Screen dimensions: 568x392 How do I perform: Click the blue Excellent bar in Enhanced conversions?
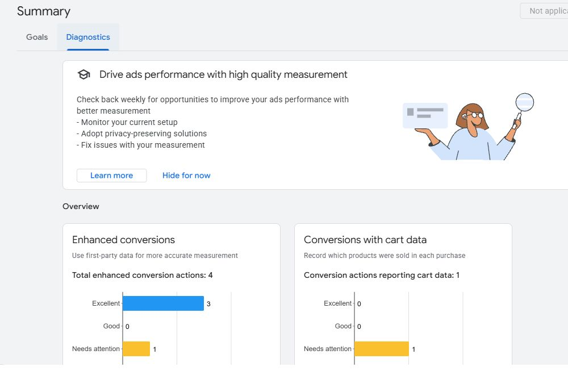(x=164, y=303)
